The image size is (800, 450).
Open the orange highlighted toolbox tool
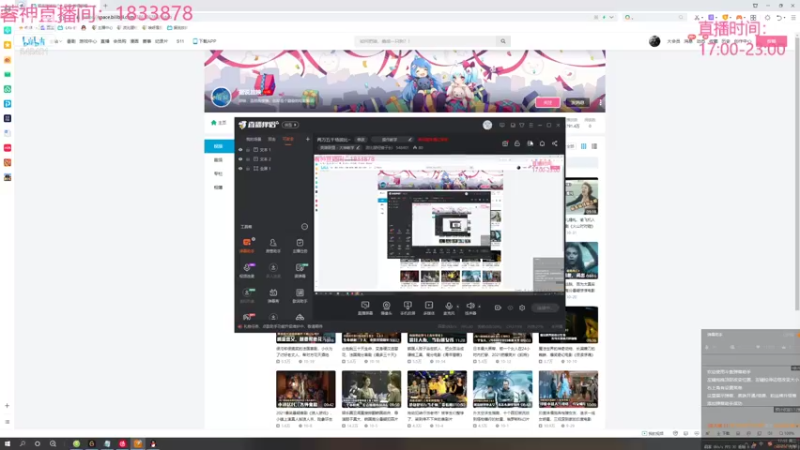click(x=247, y=245)
